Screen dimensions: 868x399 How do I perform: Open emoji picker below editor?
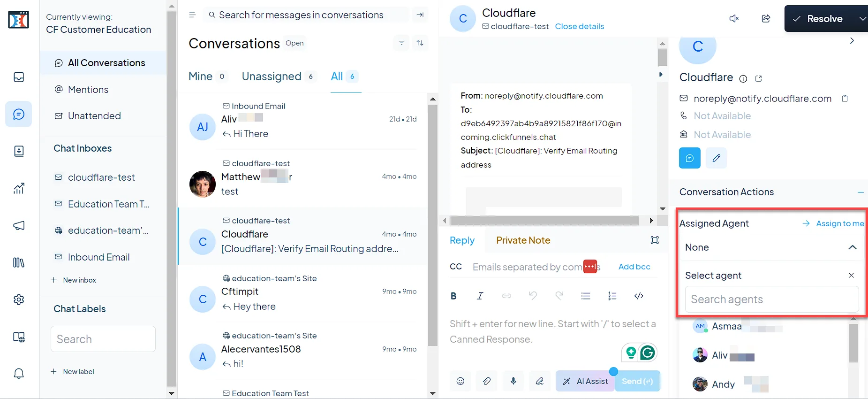pyautogui.click(x=460, y=381)
